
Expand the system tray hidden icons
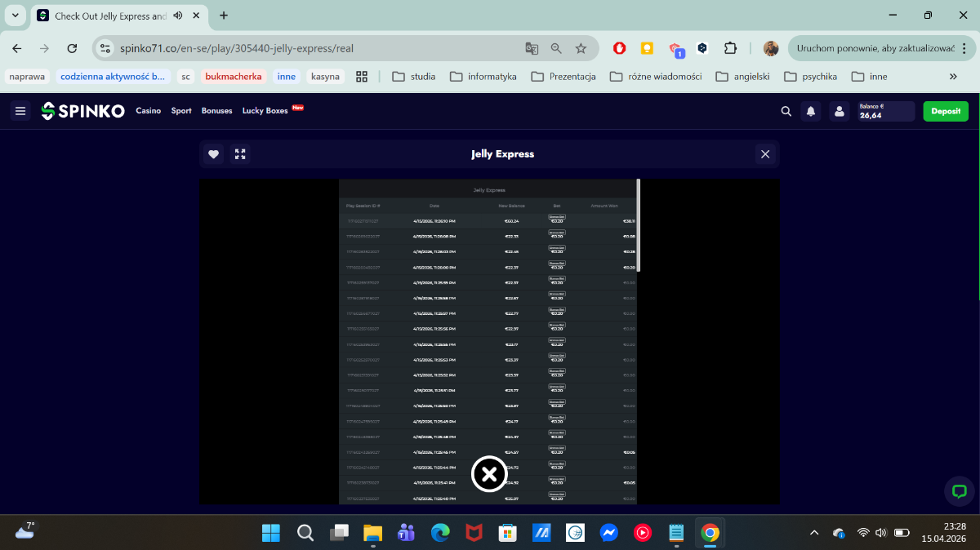(x=813, y=533)
